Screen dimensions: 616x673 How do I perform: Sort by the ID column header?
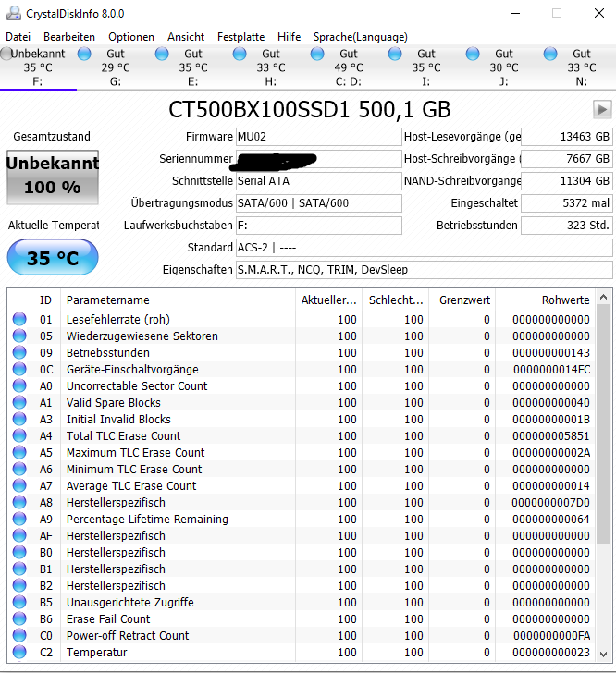[x=45, y=300]
